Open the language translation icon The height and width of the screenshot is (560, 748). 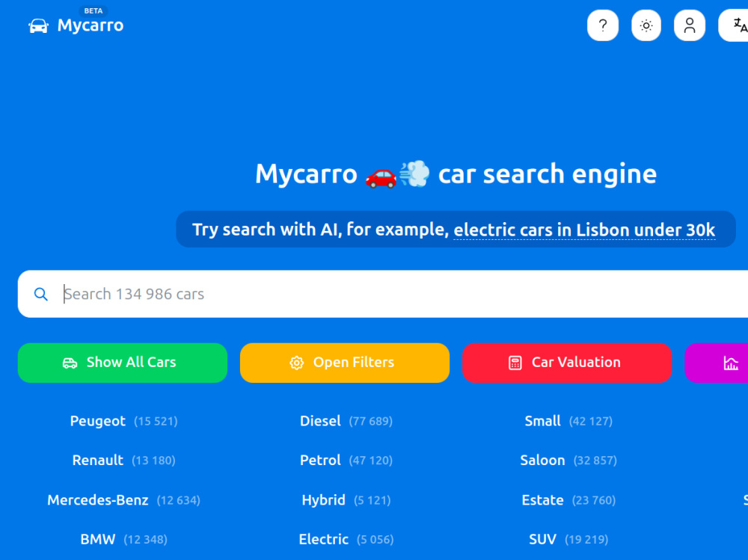coord(735,25)
